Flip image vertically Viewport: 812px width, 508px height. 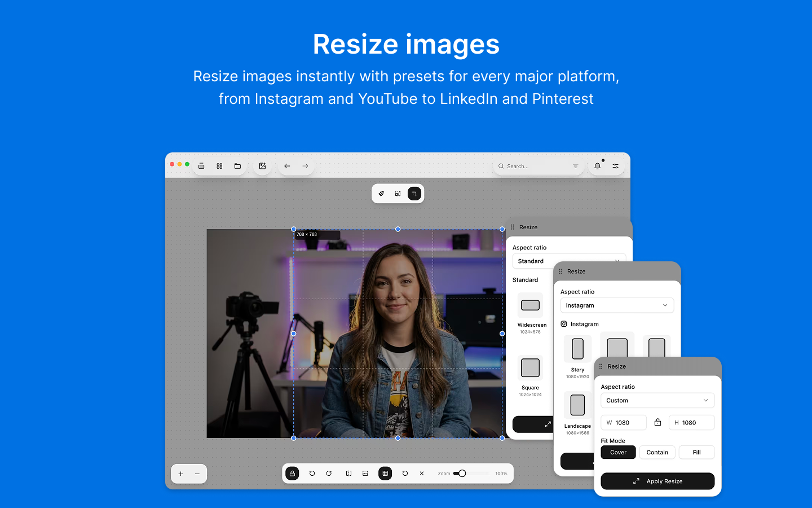[365, 474]
